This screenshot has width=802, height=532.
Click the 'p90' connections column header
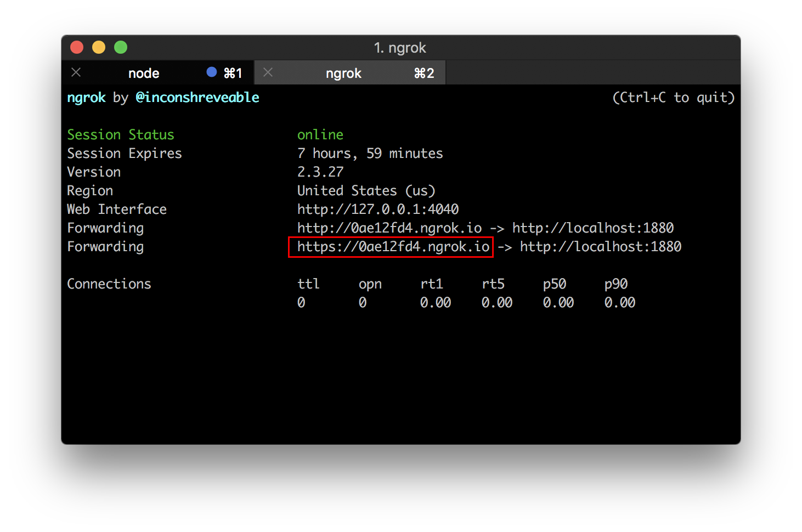tap(616, 284)
